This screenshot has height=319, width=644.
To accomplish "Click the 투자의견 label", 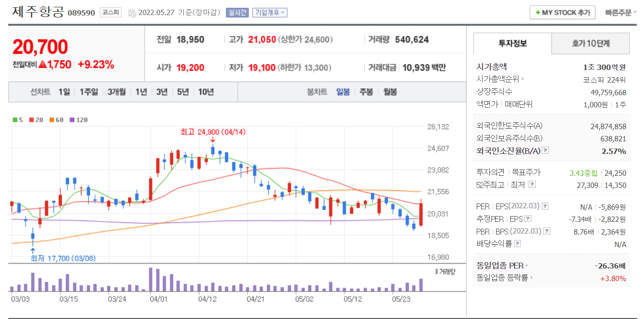I will point(491,172).
